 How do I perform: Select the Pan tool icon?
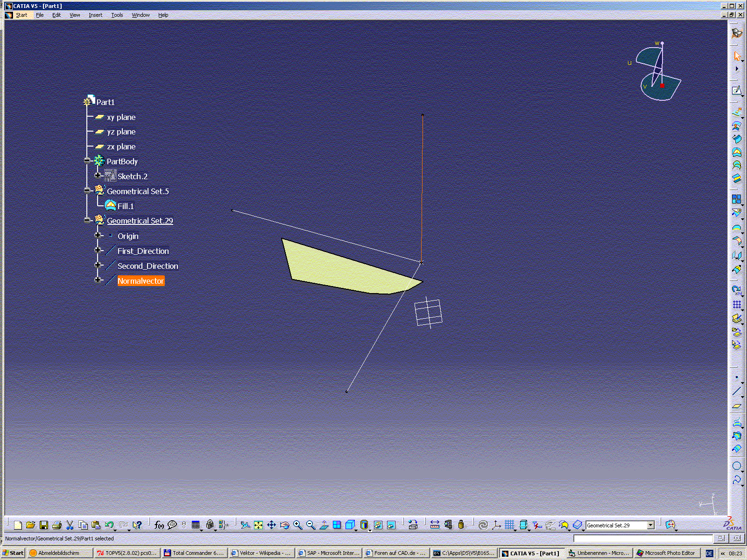(x=272, y=525)
